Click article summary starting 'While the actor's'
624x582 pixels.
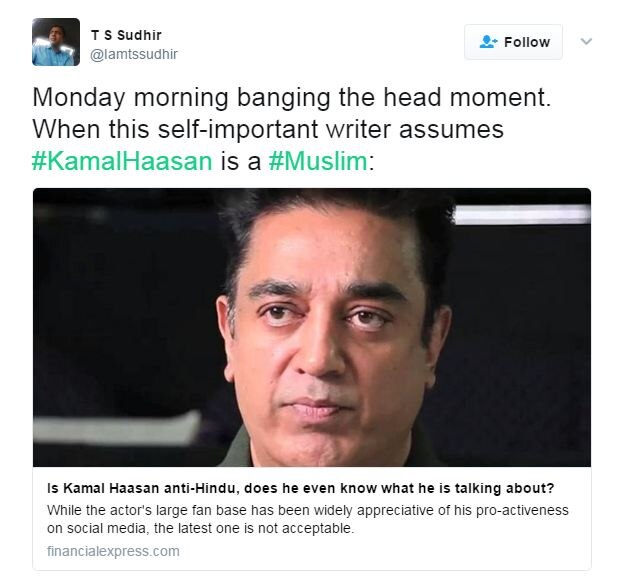(308, 519)
